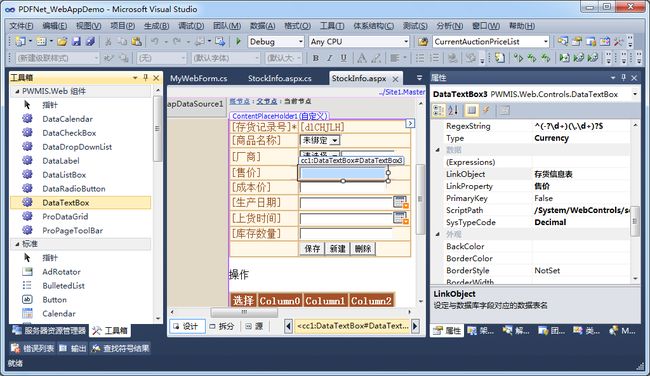Toggle Bold formatting button
The width and height of the screenshot is (650, 376).
[x=315, y=58]
